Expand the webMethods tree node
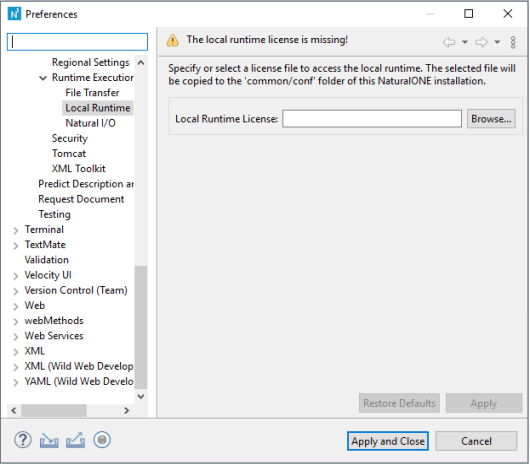This screenshot has width=530, height=465. coord(16,322)
